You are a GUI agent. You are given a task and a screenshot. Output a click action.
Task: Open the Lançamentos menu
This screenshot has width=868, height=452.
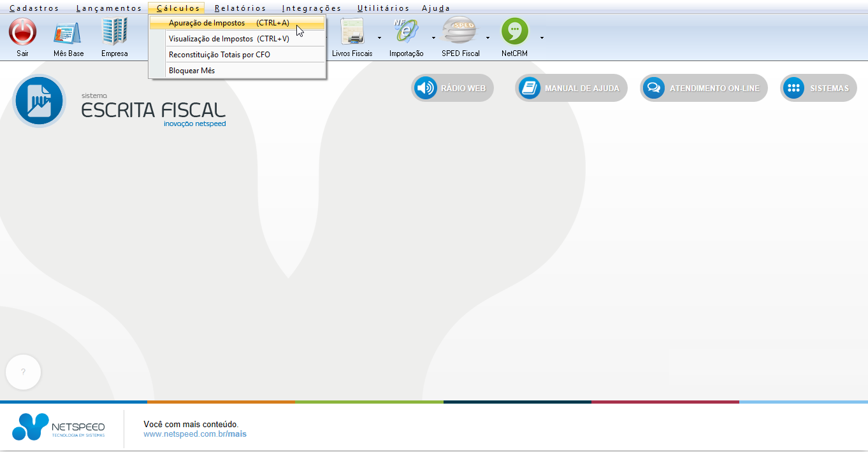click(109, 8)
